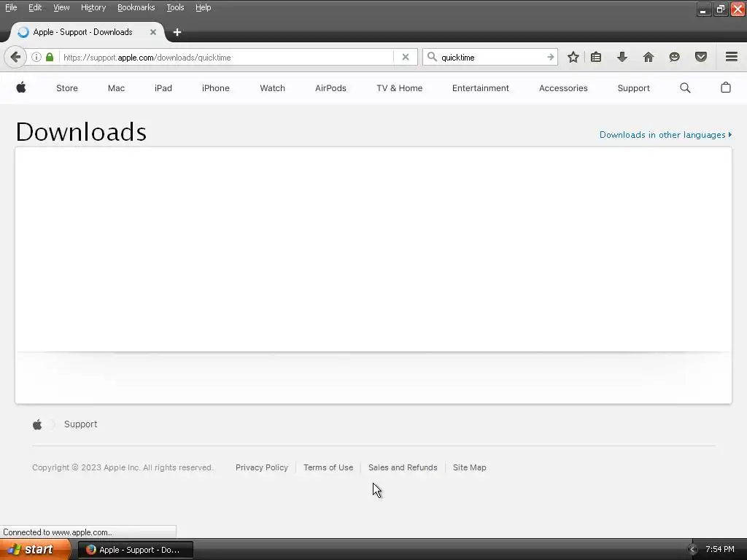Close the Apple Support Downloads tab
747x560 pixels.
click(153, 32)
